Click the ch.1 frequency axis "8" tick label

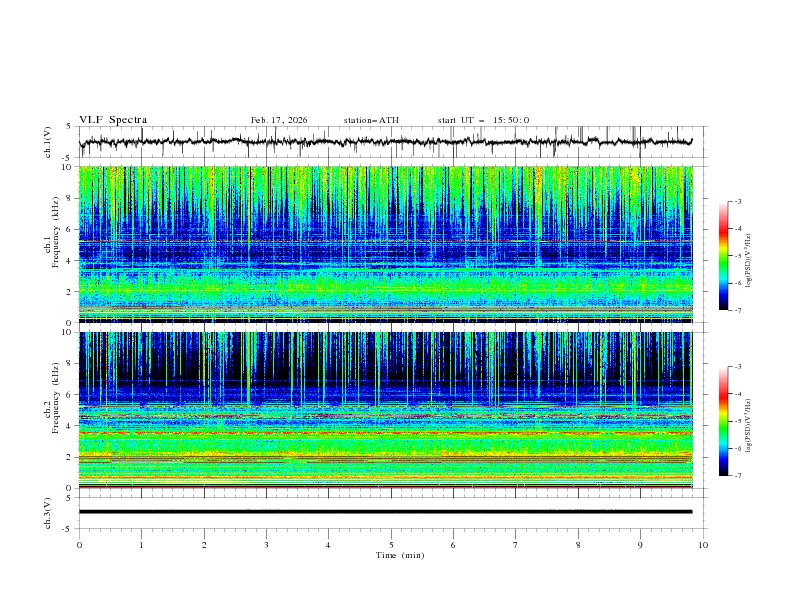coord(70,198)
